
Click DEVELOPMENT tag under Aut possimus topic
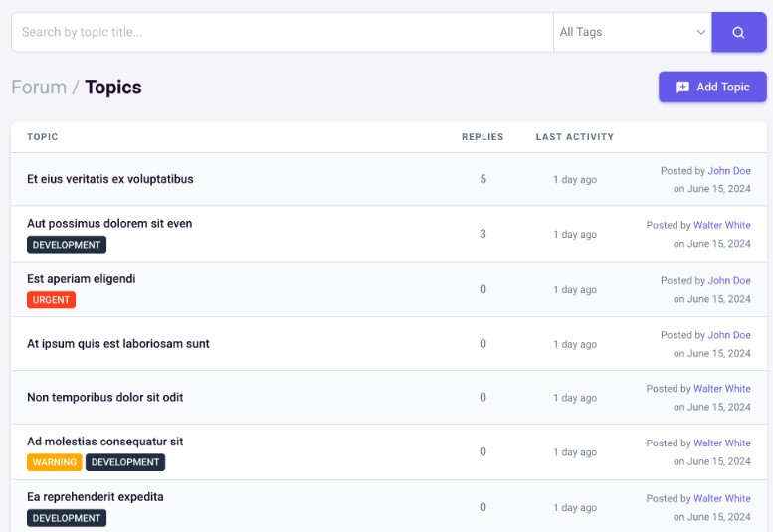click(67, 245)
